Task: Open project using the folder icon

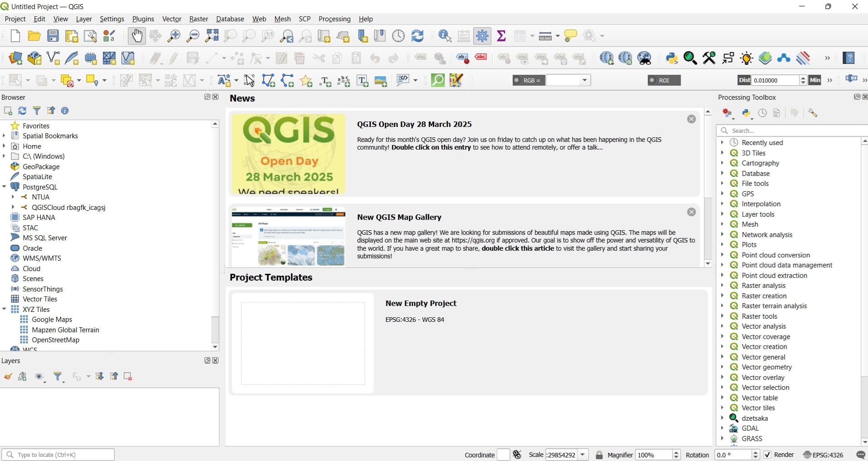Action: pos(34,36)
